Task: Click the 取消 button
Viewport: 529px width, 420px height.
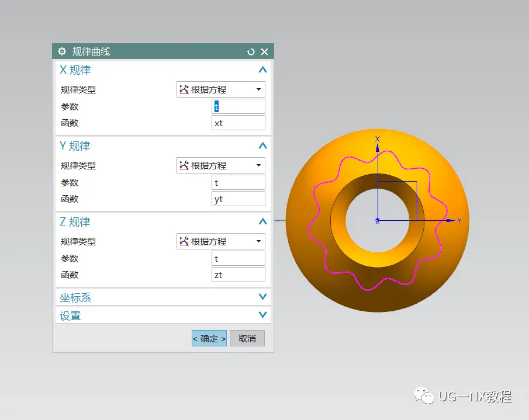Action: (247, 338)
